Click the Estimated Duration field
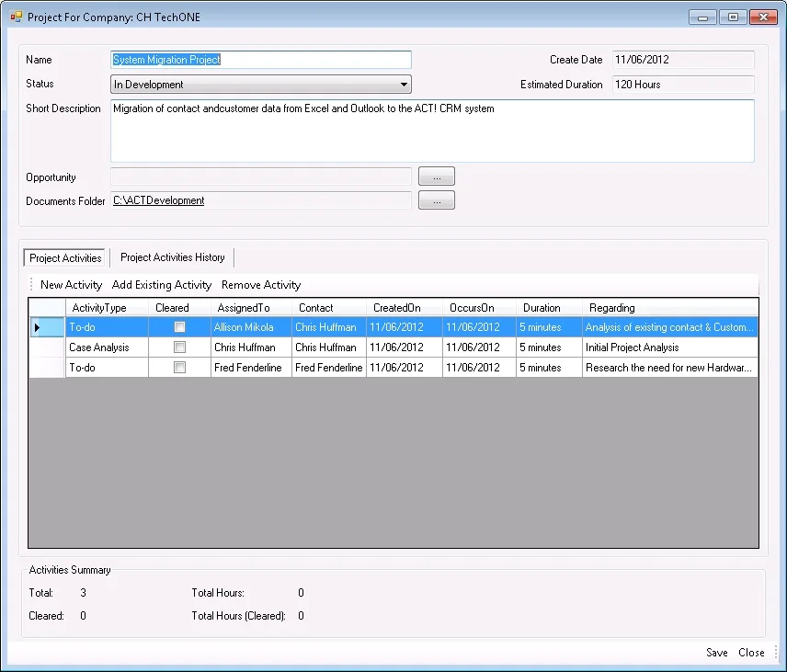Screen dimensions: 787x672 (683, 85)
